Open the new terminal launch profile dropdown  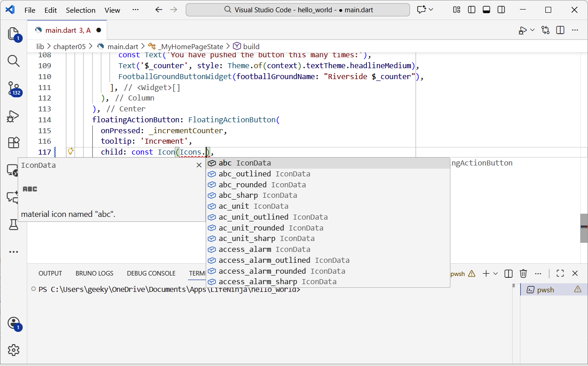(x=495, y=273)
